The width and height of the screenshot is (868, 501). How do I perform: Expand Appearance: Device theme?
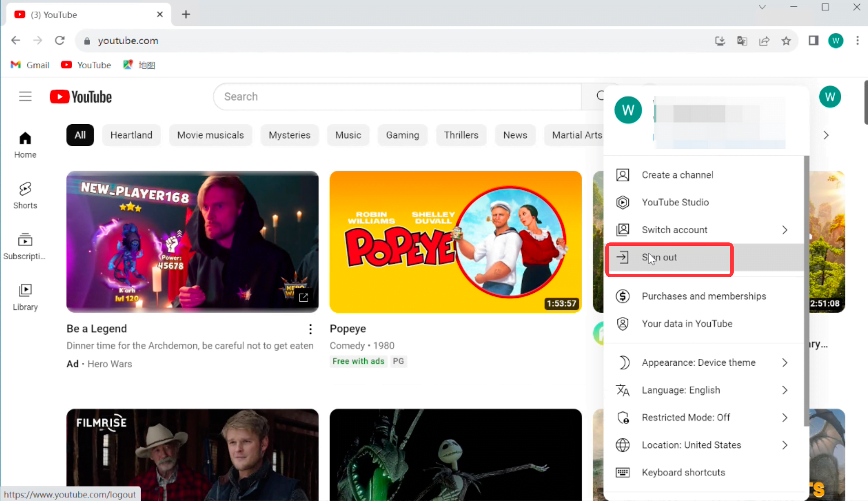[x=703, y=363]
